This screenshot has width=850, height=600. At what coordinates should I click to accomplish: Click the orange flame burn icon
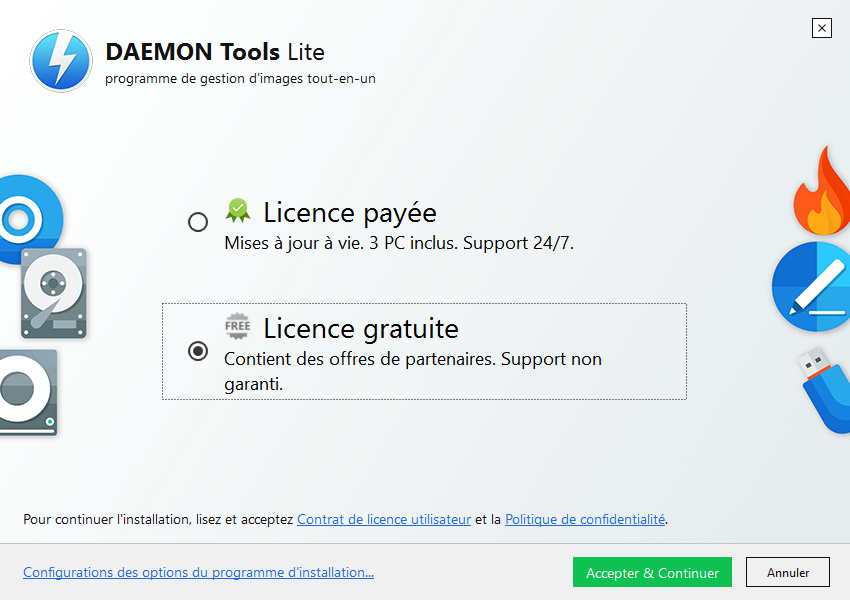[x=822, y=191]
